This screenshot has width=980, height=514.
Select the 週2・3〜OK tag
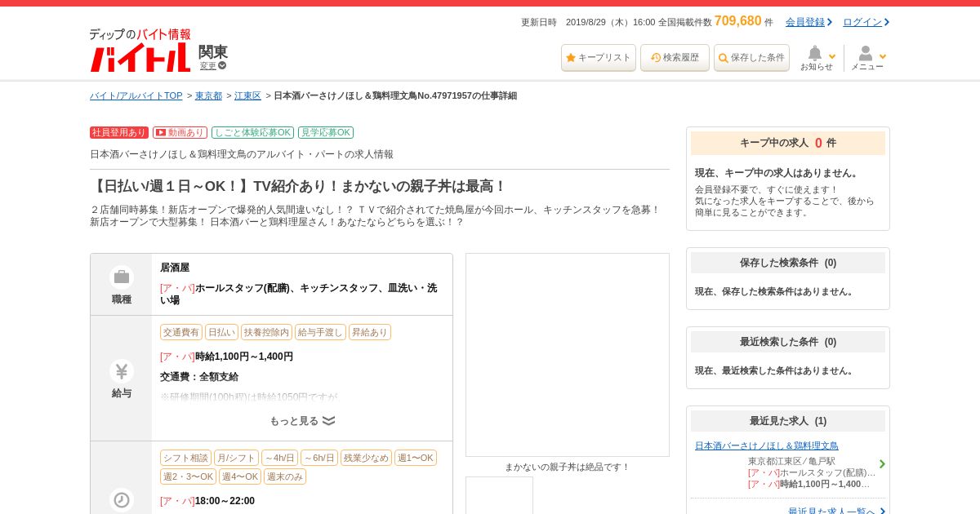pos(188,476)
